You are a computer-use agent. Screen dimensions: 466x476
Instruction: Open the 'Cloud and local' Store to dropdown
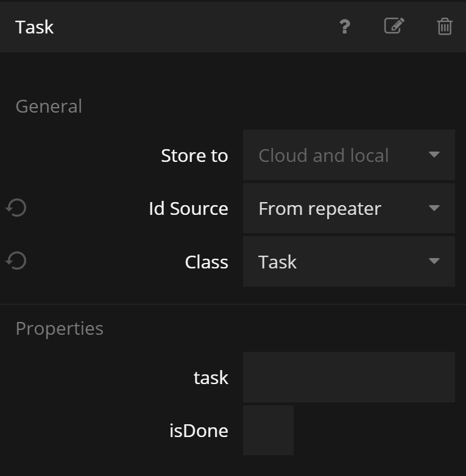point(348,155)
